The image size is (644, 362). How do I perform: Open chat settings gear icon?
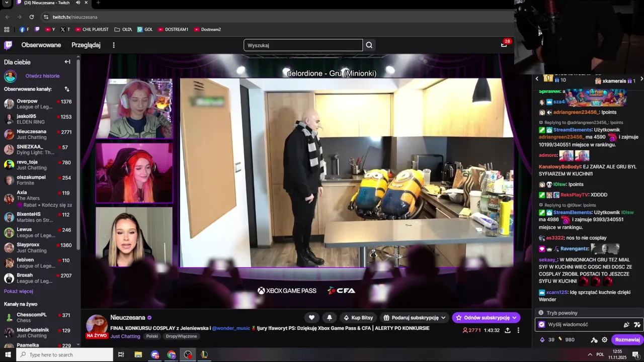[605, 340]
